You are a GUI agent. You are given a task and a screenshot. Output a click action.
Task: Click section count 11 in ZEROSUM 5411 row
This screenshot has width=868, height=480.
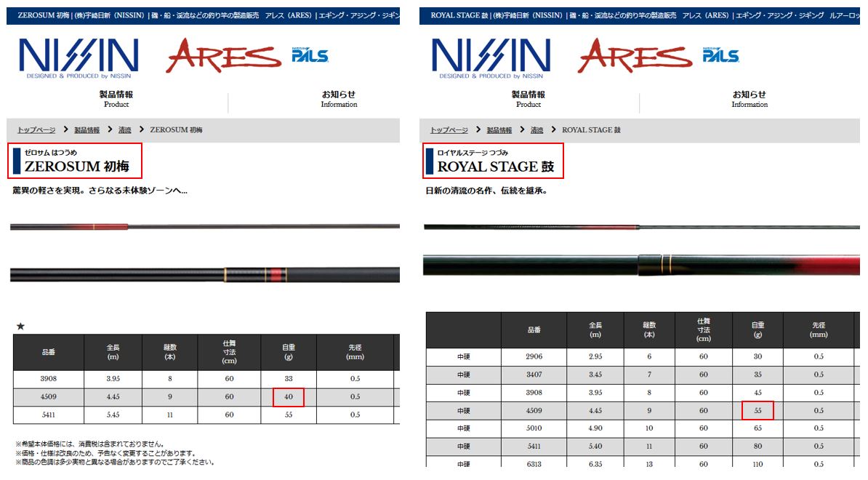click(x=170, y=415)
